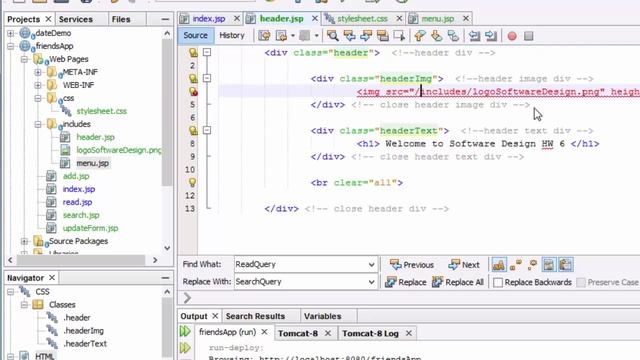Click the Projects panel vertical scrollbar
Viewport: 640px width, 360px height.
tap(167, 112)
